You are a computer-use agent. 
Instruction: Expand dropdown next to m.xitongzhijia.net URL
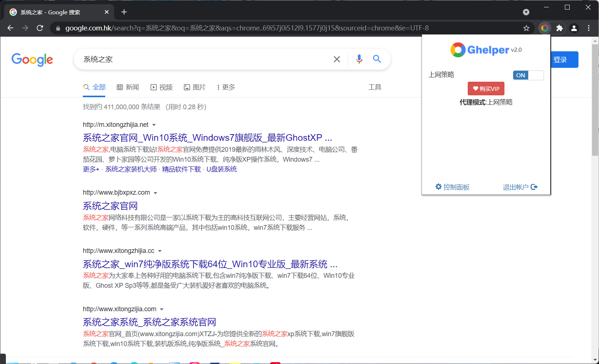[x=154, y=125]
